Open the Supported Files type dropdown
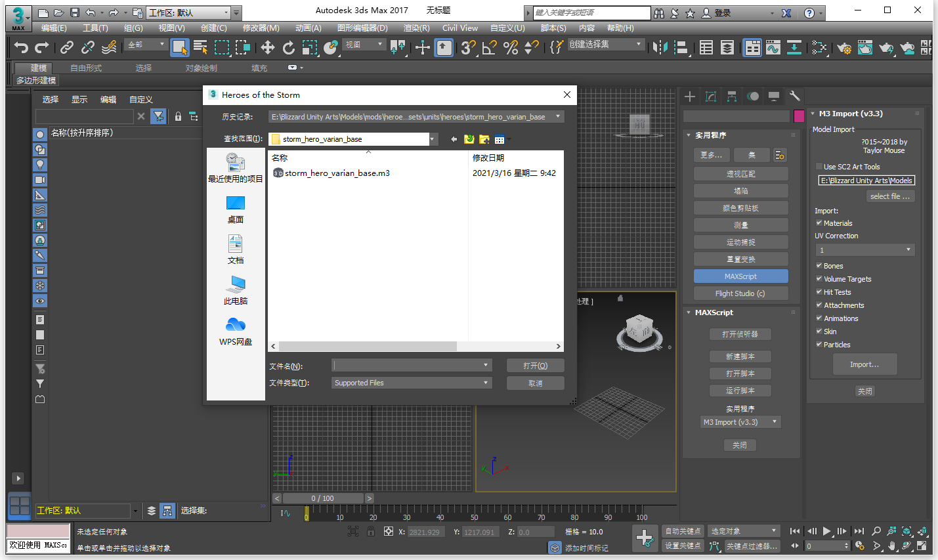The height and width of the screenshot is (560, 938). coord(486,383)
